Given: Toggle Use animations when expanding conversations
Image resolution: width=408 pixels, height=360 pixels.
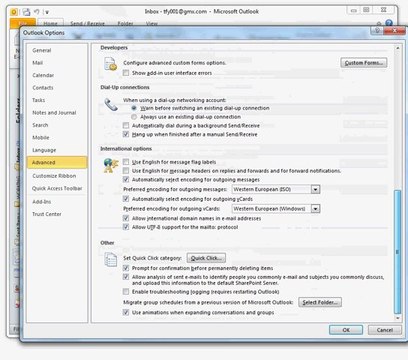Looking at the screenshot, I should point(126,313).
